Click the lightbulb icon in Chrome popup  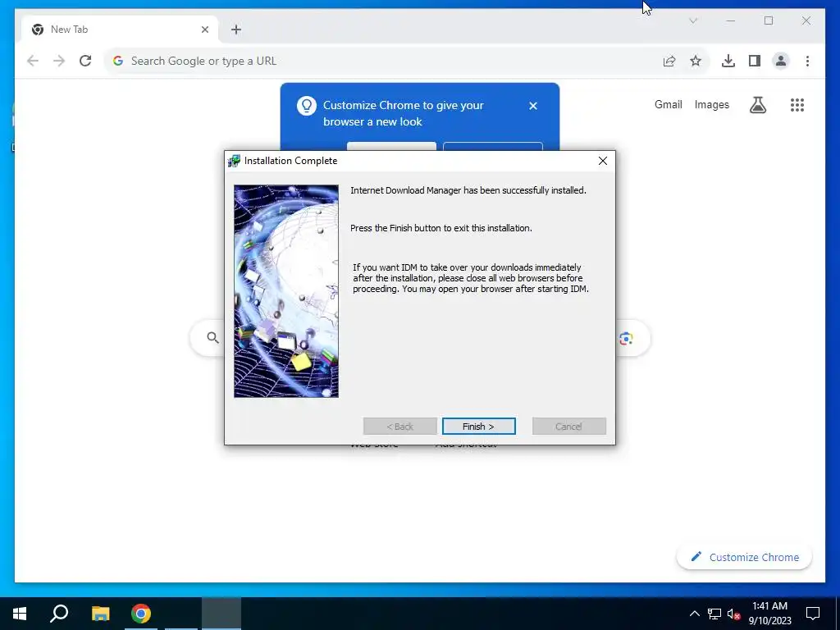pyautogui.click(x=307, y=106)
